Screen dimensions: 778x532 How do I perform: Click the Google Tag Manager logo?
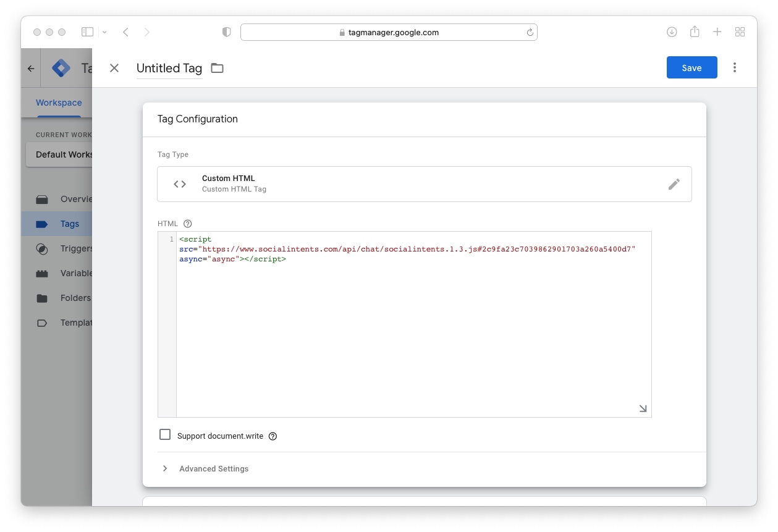61,68
